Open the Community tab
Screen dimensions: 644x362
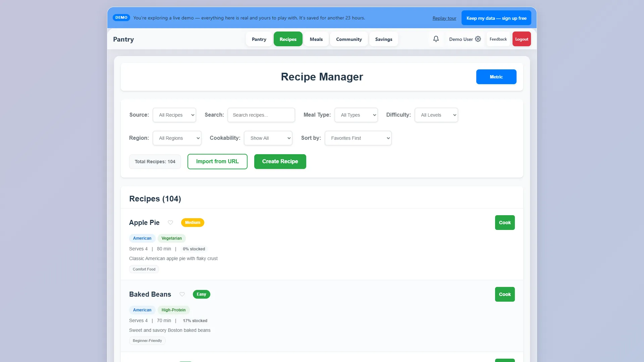coord(349,39)
